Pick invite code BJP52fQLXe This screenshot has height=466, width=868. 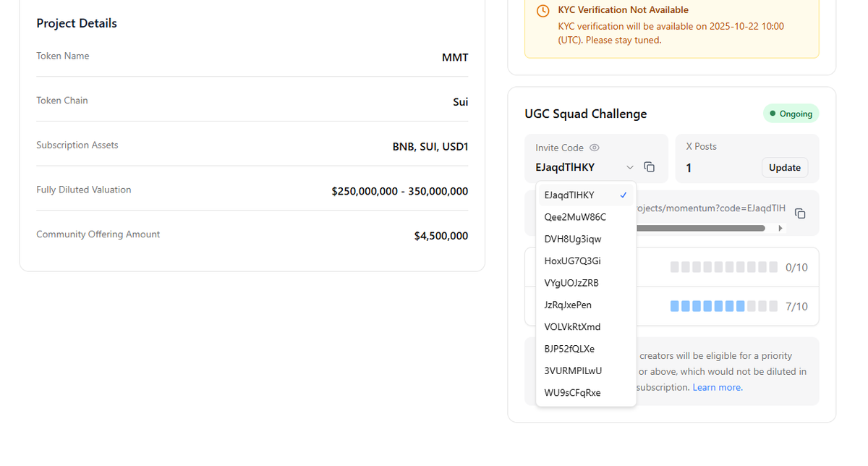pyautogui.click(x=586, y=349)
